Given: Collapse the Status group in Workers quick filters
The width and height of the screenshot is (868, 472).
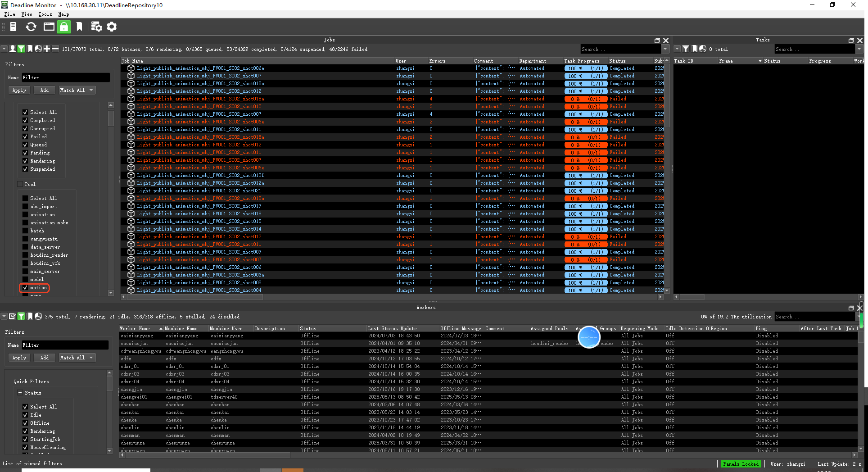Looking at the screenshot, I should [x=20, y=393].
